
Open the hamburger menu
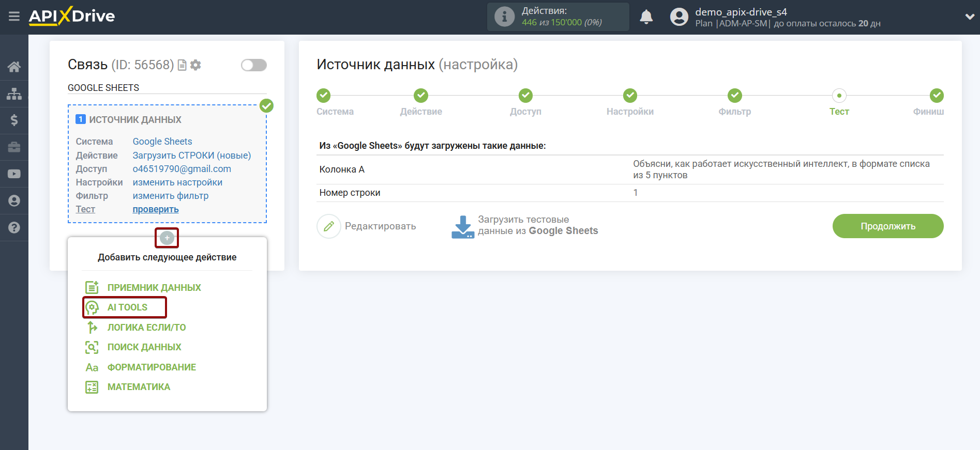point(14,17)
